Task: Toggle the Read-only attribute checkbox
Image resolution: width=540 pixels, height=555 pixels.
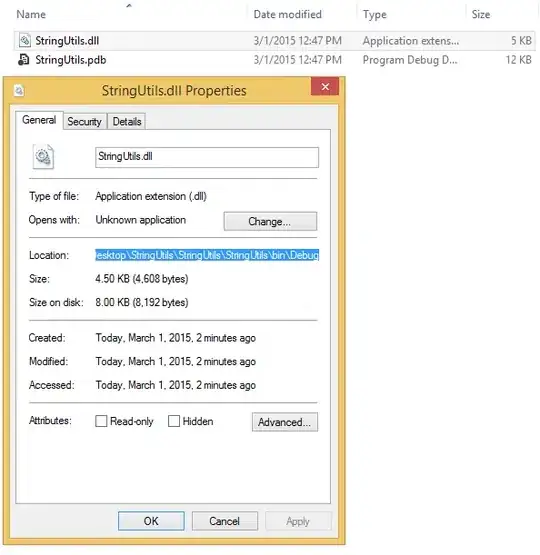Action: [101, 421]
